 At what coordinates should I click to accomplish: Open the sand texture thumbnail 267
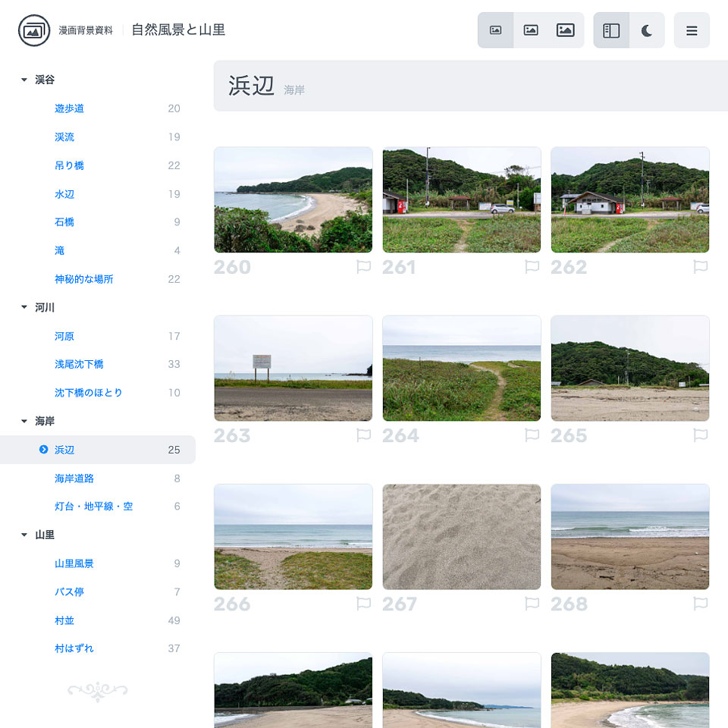[x=461, y=536]
